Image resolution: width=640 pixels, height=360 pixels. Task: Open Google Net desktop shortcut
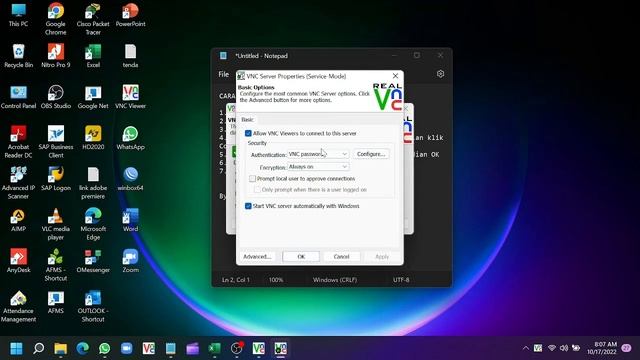93,97
